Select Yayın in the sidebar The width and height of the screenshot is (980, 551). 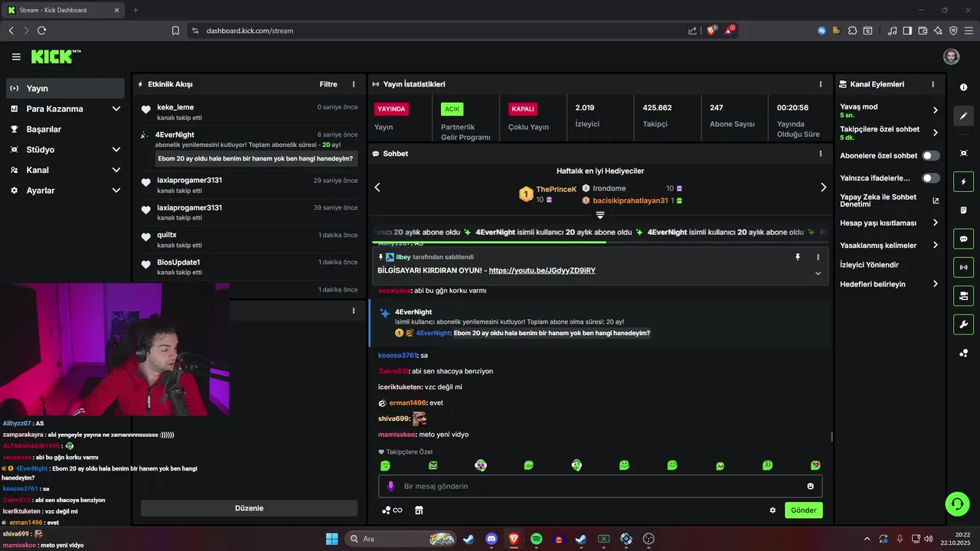[x=65, y=88]
